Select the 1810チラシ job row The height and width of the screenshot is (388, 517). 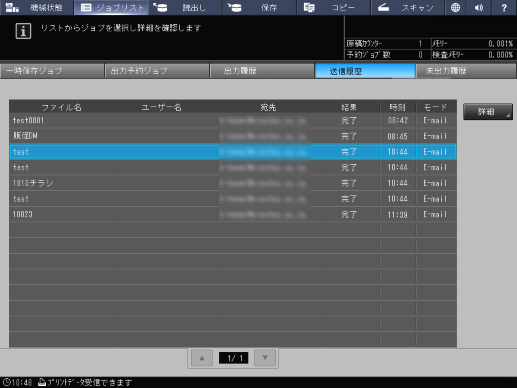233,183
